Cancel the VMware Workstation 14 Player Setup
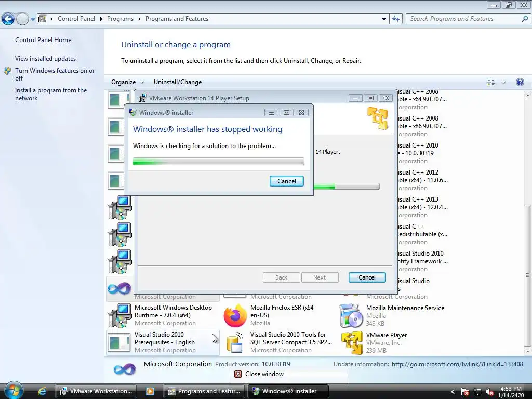The height and width of the screenshot is (399, 532). (367, 277)
